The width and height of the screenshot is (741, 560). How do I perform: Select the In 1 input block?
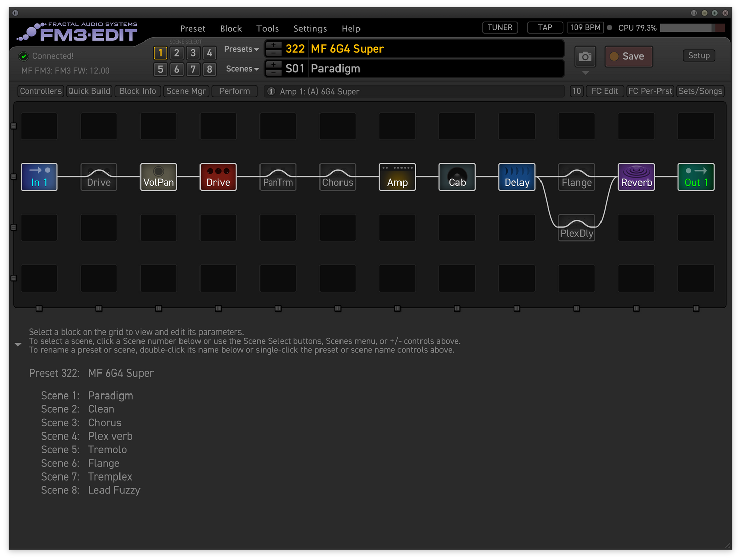tap(39, 177)
